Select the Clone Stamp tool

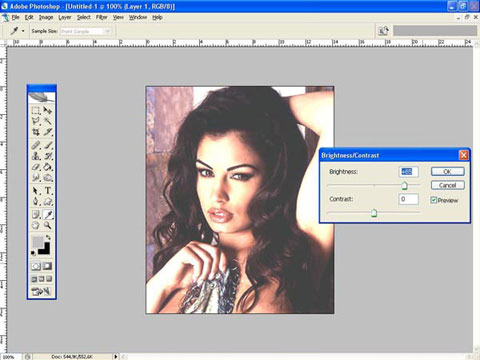(x=36, y=156)
